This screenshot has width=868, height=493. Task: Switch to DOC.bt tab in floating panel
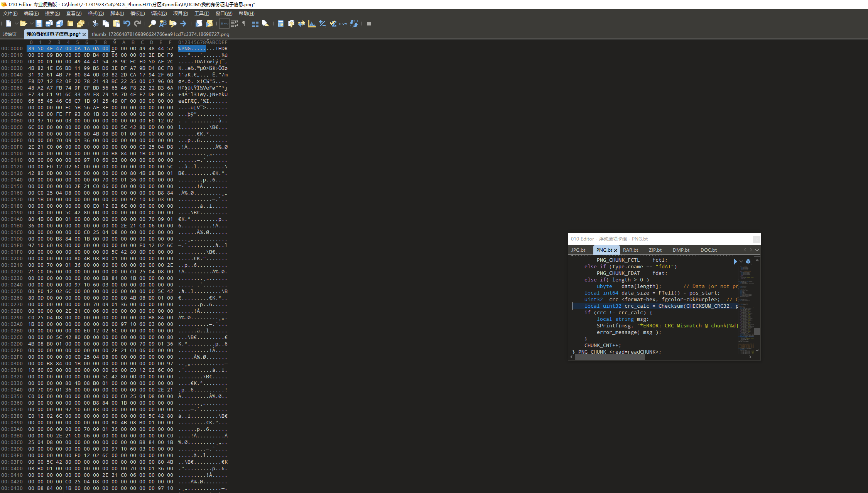[709, 250]
